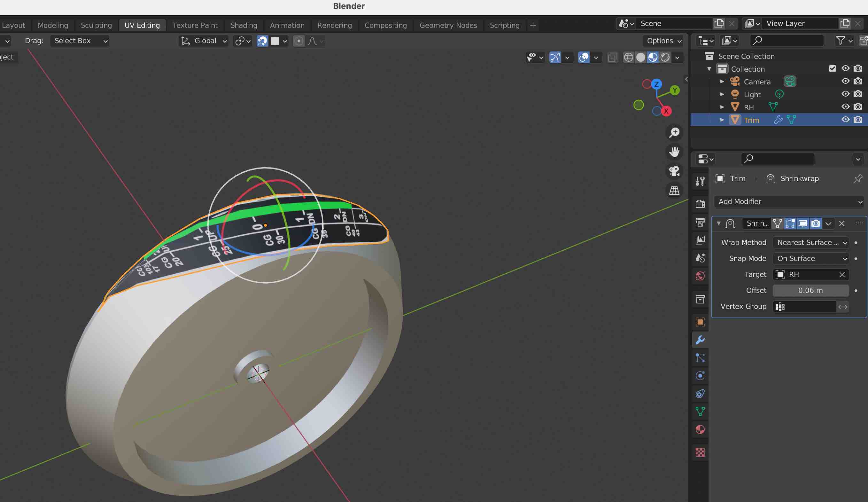Viewport: 868px width, 502px height.
Task: Open the World properties tab
Action: [x=700, y=276]
